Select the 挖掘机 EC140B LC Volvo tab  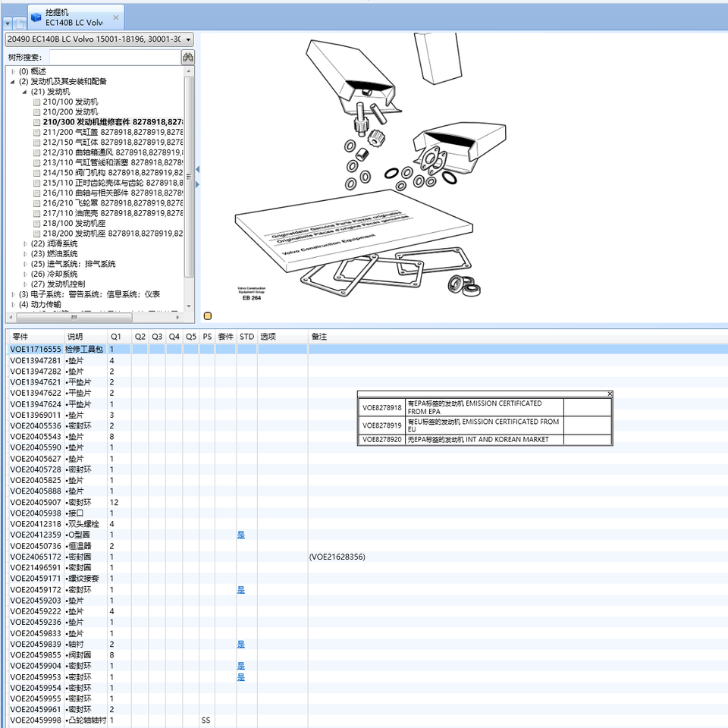76,17
